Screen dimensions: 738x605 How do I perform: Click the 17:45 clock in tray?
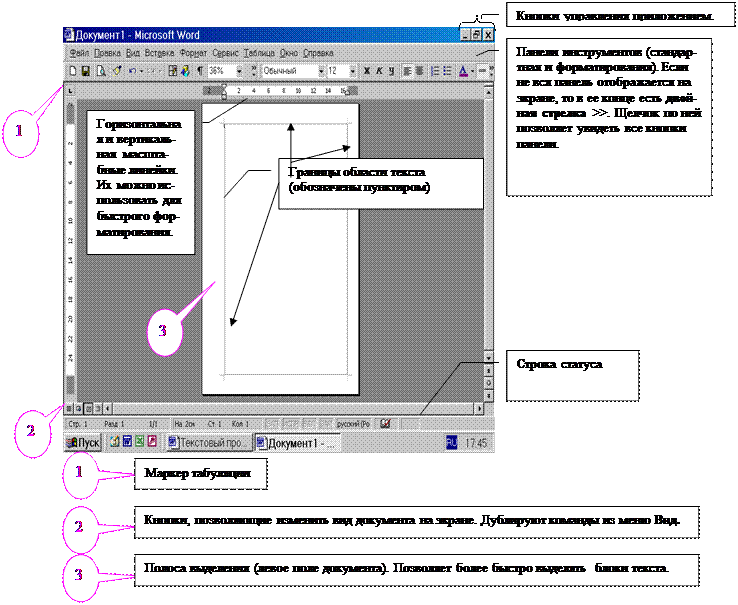pyautogui.click(x=476, y=443)
